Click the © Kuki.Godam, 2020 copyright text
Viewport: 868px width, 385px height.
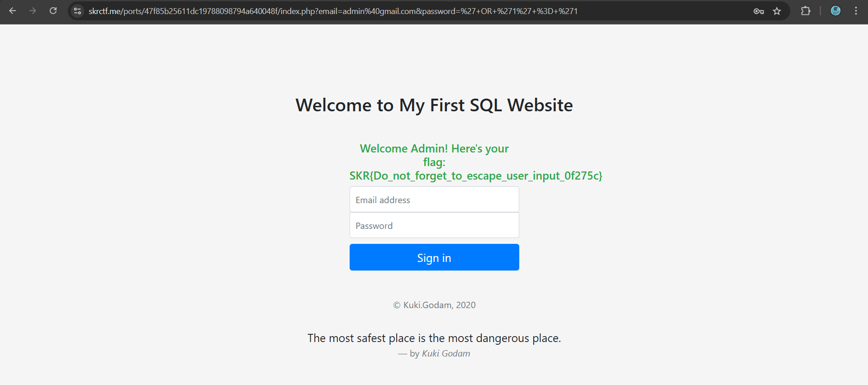[x=434, y=305]
